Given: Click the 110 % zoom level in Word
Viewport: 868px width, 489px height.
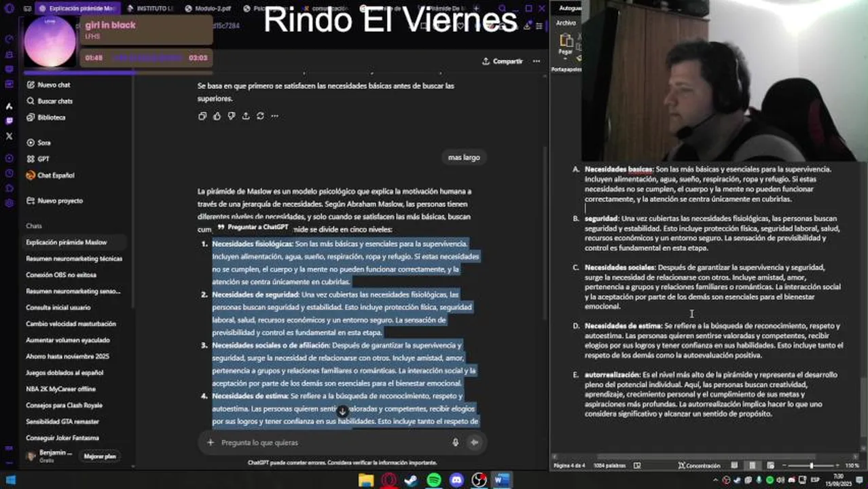Looking at the screenshot, I should [x=852, y=466].
